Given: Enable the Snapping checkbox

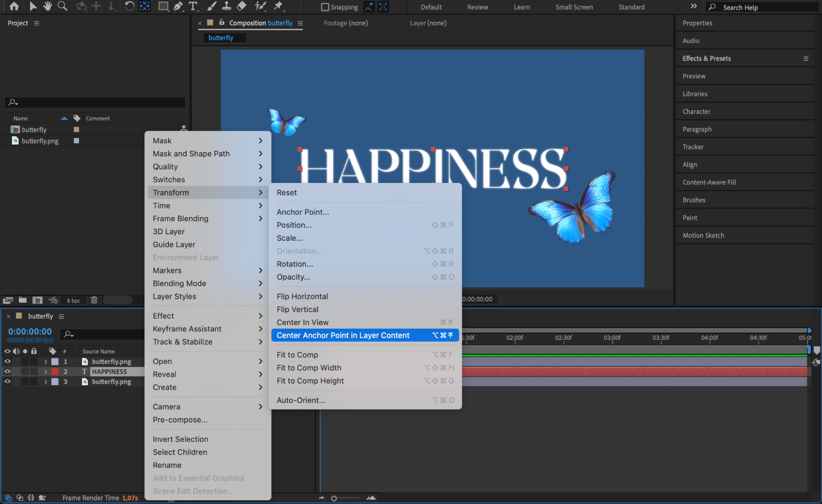Looking at the screenshot, I should tap(325, 7).
